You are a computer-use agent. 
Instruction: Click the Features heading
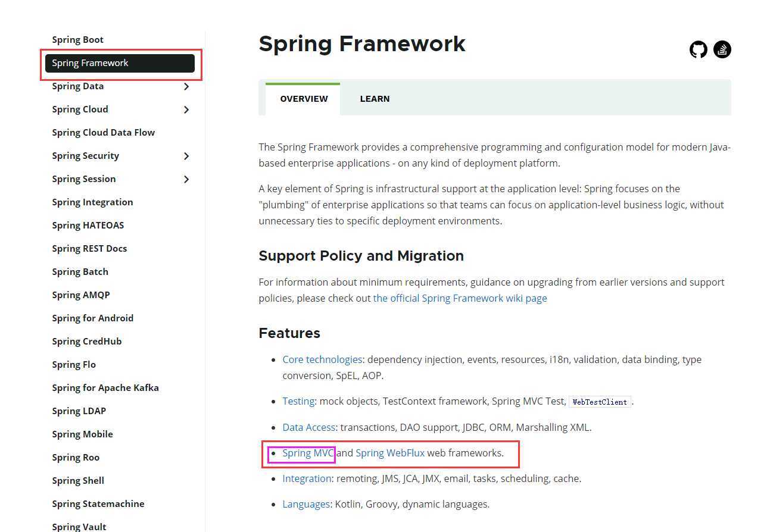pos(289,333)
